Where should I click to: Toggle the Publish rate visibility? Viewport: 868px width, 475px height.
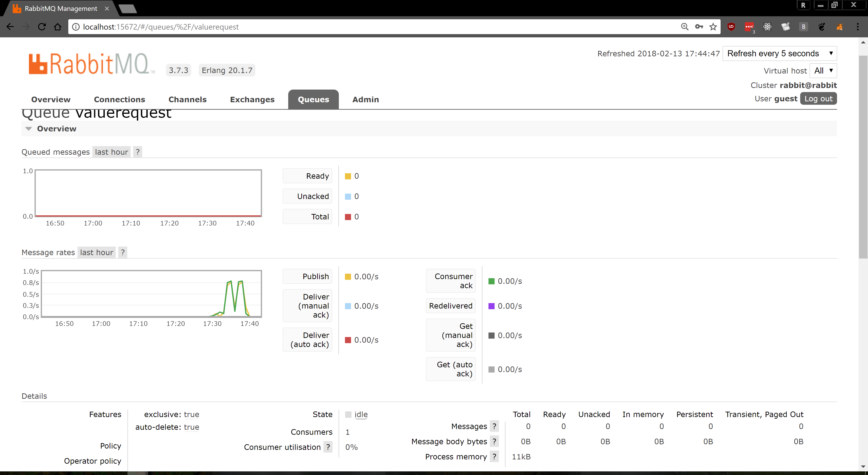(x=307, y=276)
